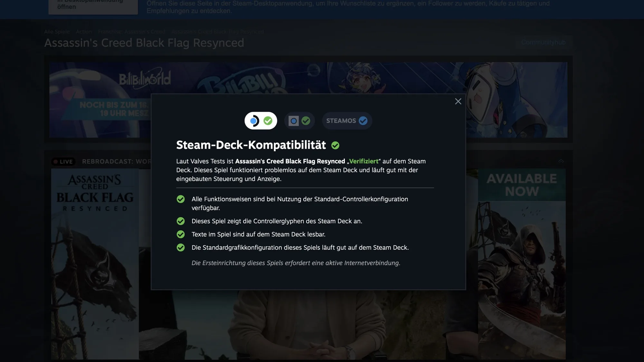This screenshot has height=362, width=644.
Task: Click the Action breadcrumb link
Action: [x=84, y=32]
